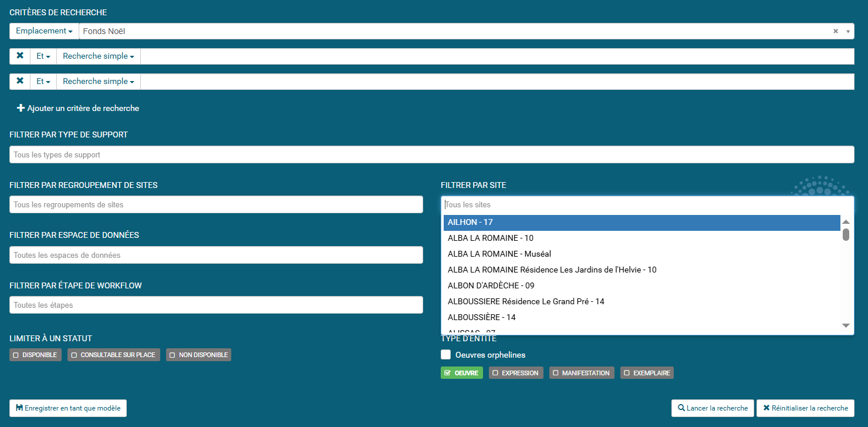This screenshot has height=427, width=868.
Task: Choose ALBA LA ROMAINE - 10 site
Action: pyautogui.click(x=642, y=238)
